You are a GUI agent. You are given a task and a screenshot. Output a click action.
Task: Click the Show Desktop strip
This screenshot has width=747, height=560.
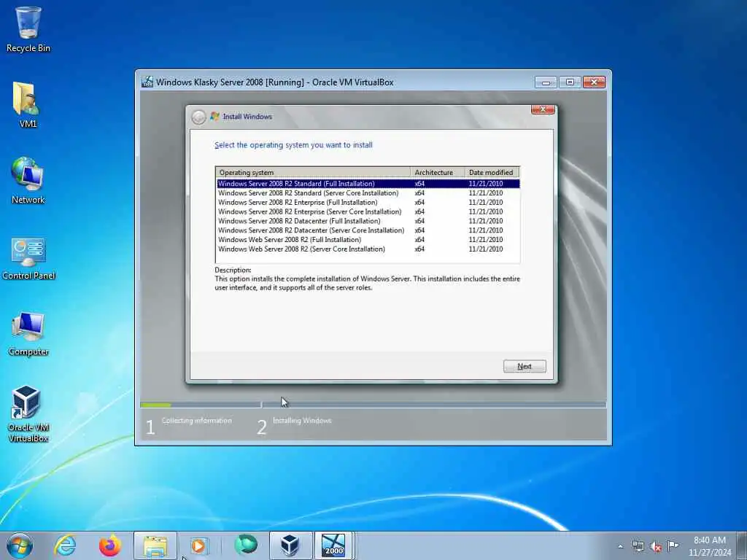coord(742,545)
